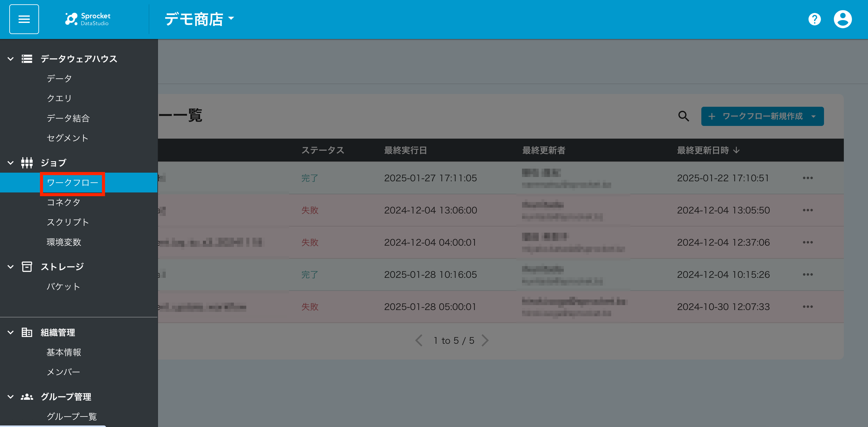This screenshot has width=868, height=427.
Task: Collapse the グループ管理 section chevron
Action: (11, 397)
